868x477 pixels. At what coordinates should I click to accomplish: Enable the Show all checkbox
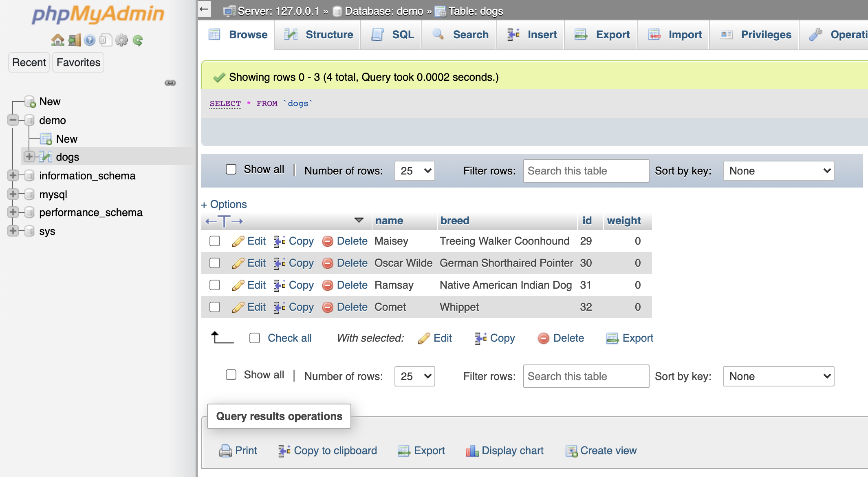(x=231, y=169)
